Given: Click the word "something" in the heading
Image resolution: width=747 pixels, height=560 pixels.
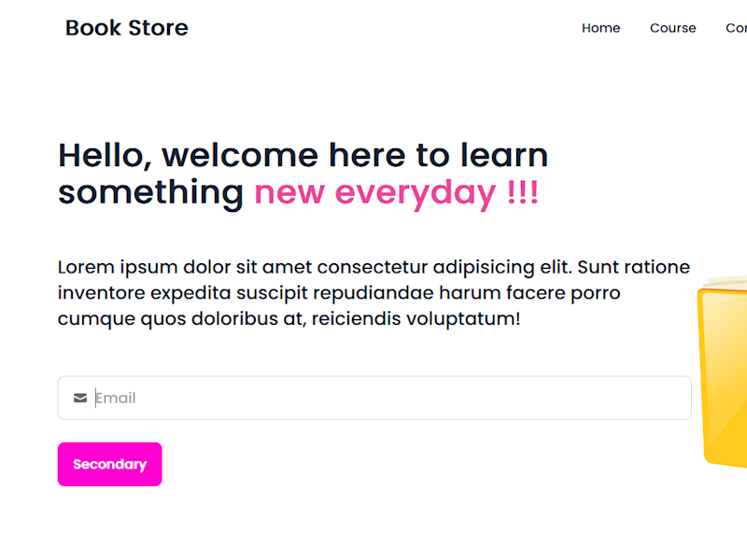Looking at the screenshot, I should point(150,193).
